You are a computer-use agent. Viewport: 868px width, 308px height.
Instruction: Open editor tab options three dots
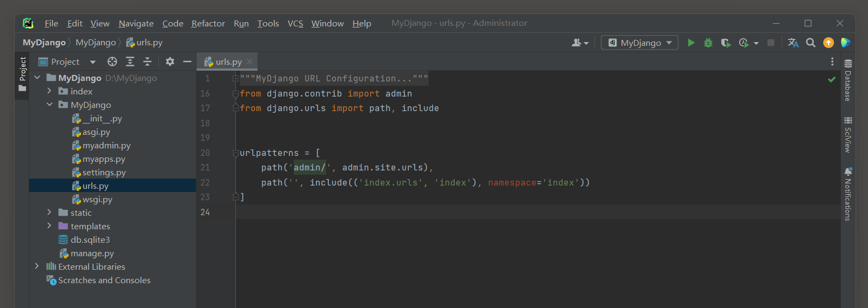[832, 61]
